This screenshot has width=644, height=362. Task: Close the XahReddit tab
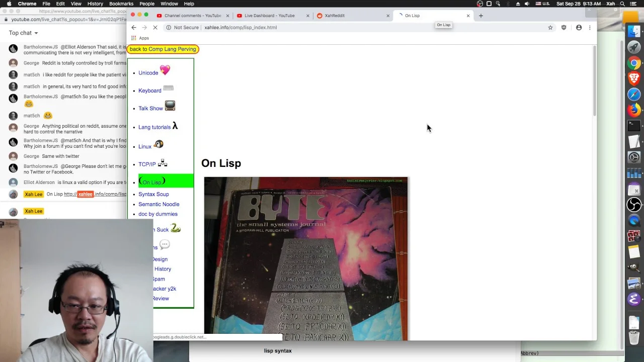[x=388, y=16]
